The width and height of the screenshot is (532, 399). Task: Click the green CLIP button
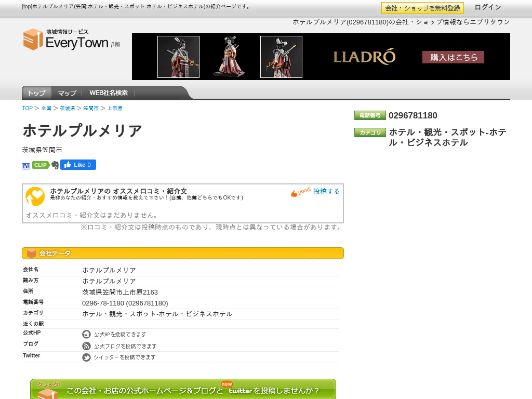click(x=41, y=165)
